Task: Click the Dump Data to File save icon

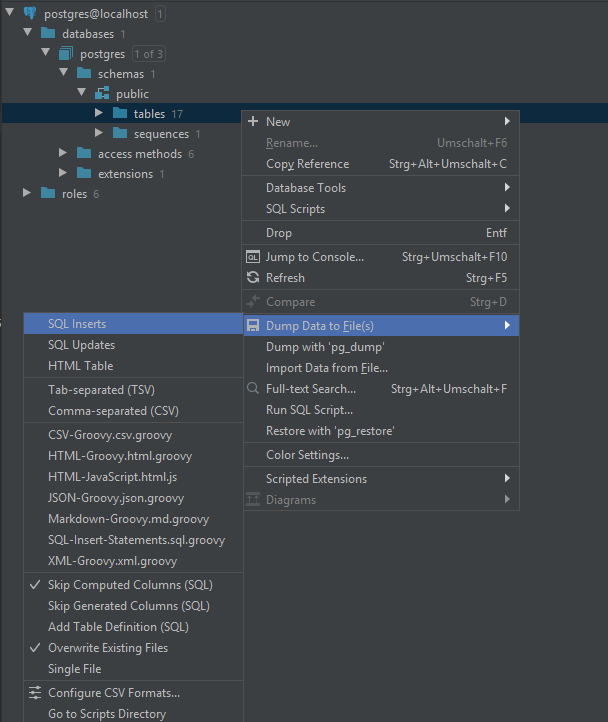Action: click(253, 326)
